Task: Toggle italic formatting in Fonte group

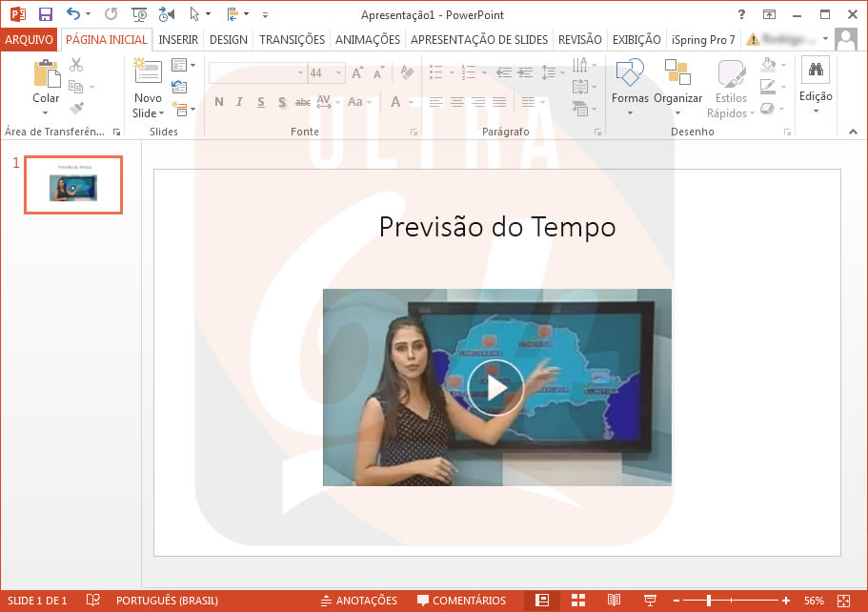Action: click(239, 101)
